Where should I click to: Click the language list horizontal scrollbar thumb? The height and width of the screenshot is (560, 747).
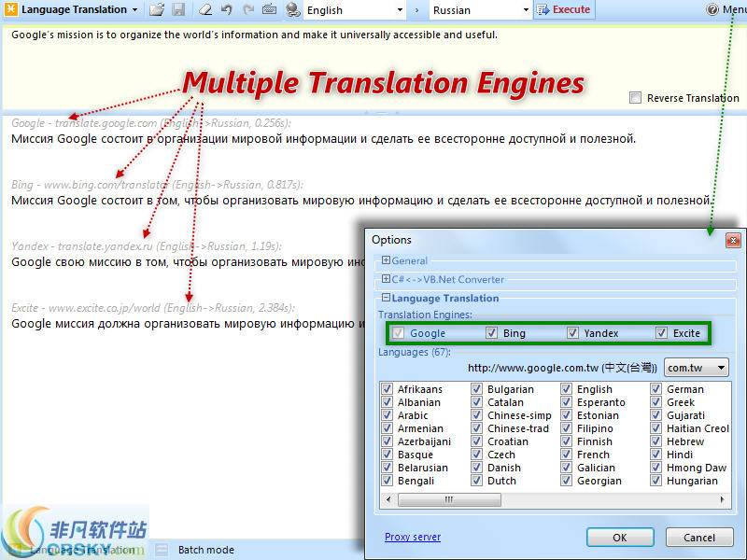tap(449, 499)
